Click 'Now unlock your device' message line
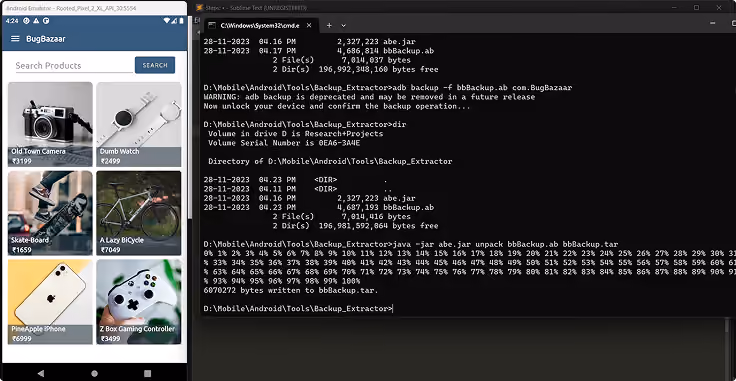The width and height of the screenshot is (736, 381). point(337,106)
